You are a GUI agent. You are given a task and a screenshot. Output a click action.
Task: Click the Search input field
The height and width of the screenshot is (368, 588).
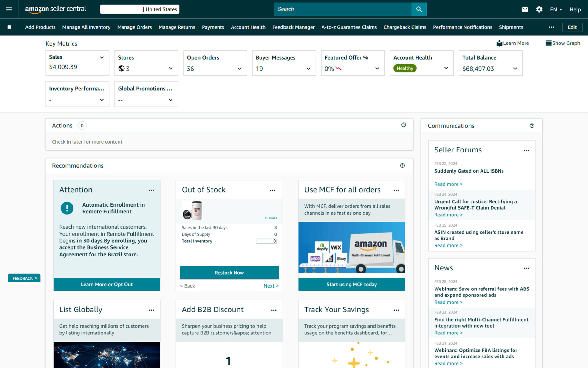pos(342,9)
